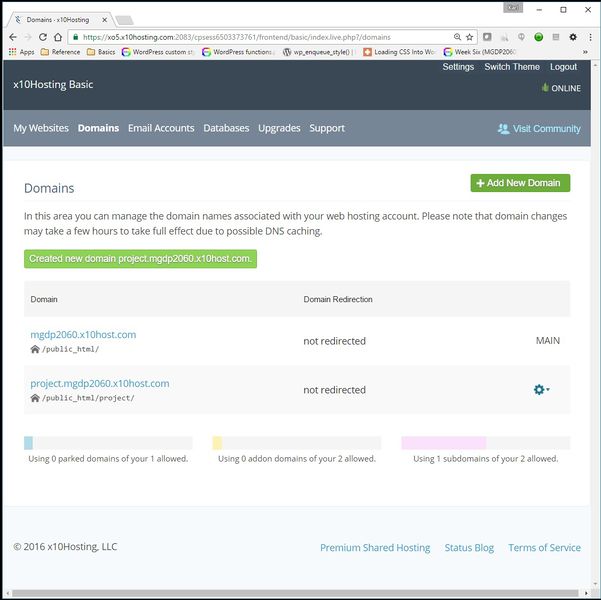Click the Domain Redirection column header
This screenshot has height=600, width=601.
coord(338,299)
